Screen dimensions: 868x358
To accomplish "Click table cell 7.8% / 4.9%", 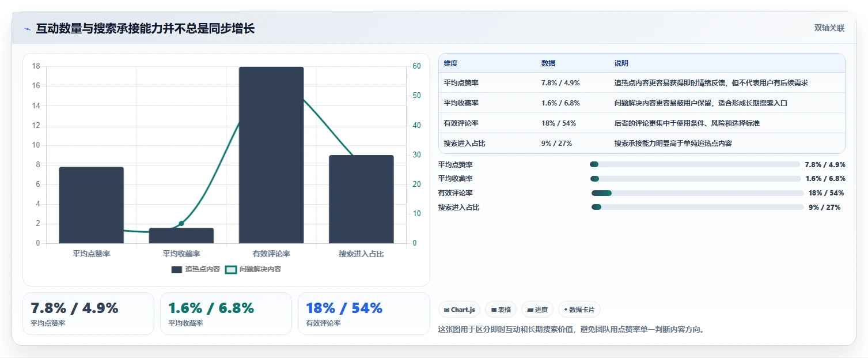I will (560, 83).
